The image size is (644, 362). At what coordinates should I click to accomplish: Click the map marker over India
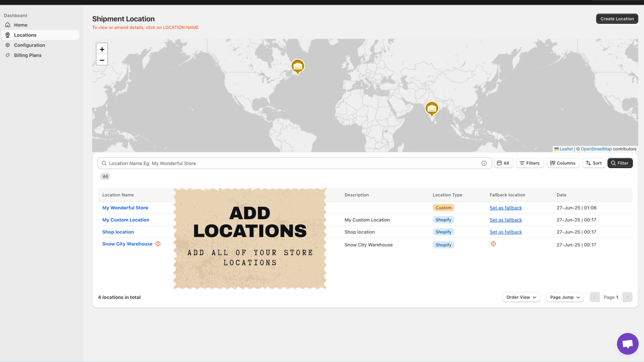[432, 109]
